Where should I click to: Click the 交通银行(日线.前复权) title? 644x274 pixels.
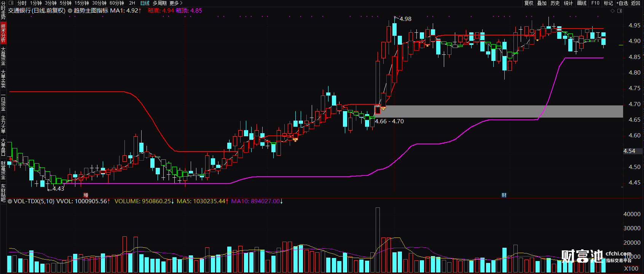pos(37,11)
